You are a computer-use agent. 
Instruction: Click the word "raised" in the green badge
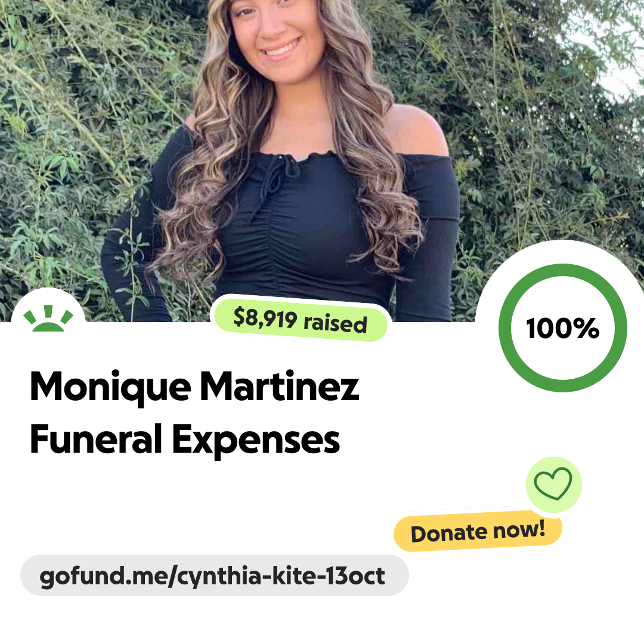pyautogui.click(x=335, y=323)
